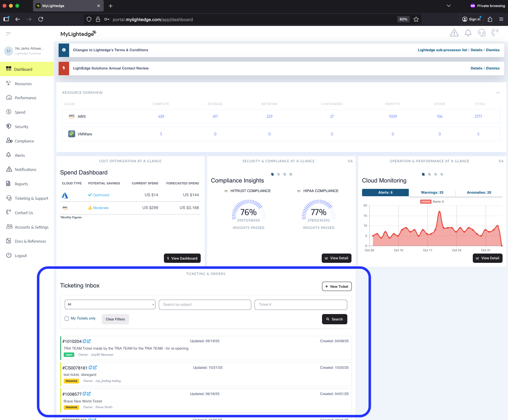The width and height of the screenshot is (508, 420).
Task: Click the Security shield icon in sidebar
Action: click(x=9, y=126)
